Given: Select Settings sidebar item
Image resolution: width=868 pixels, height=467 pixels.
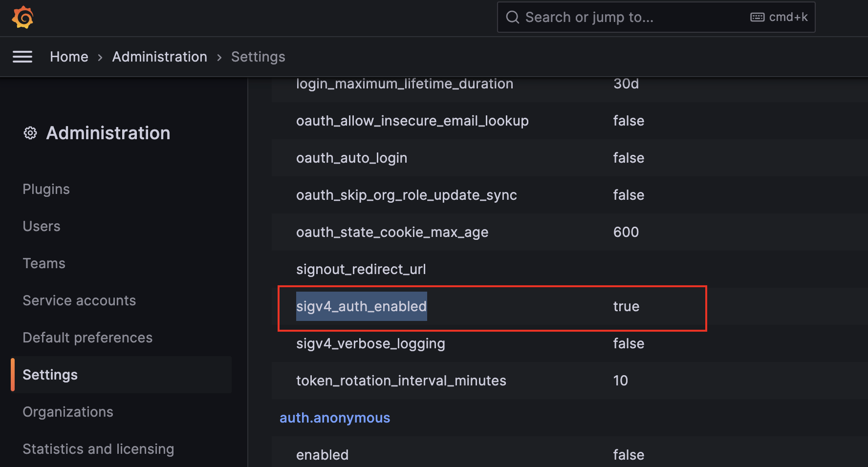Looking at the screenshot, I should (x=50, y=375).
